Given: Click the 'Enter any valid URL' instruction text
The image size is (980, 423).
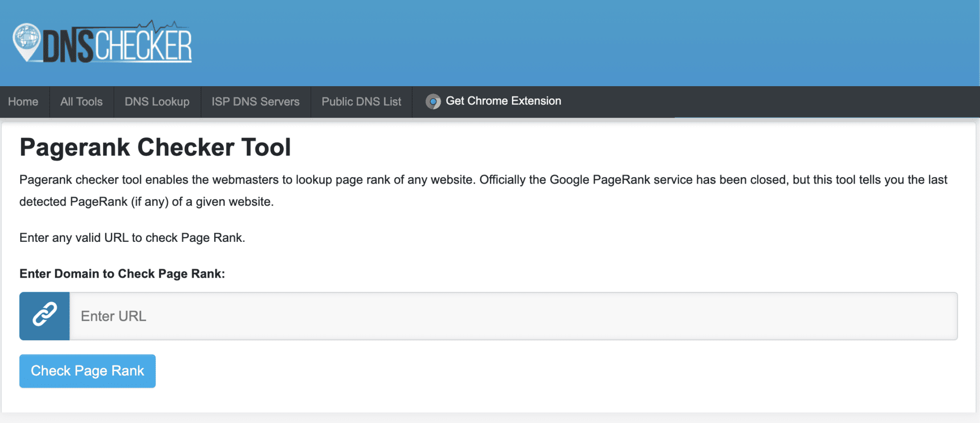Looking at the screenshot, I should pos(132,237).
